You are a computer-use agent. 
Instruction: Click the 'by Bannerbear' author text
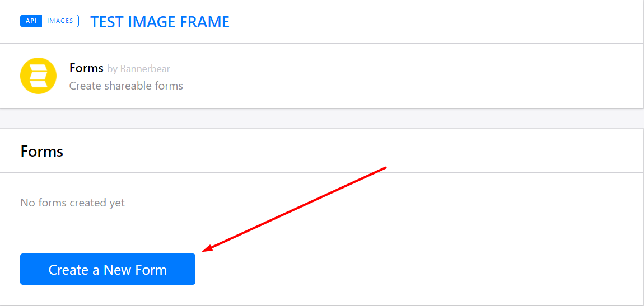[x=138, y=69]
